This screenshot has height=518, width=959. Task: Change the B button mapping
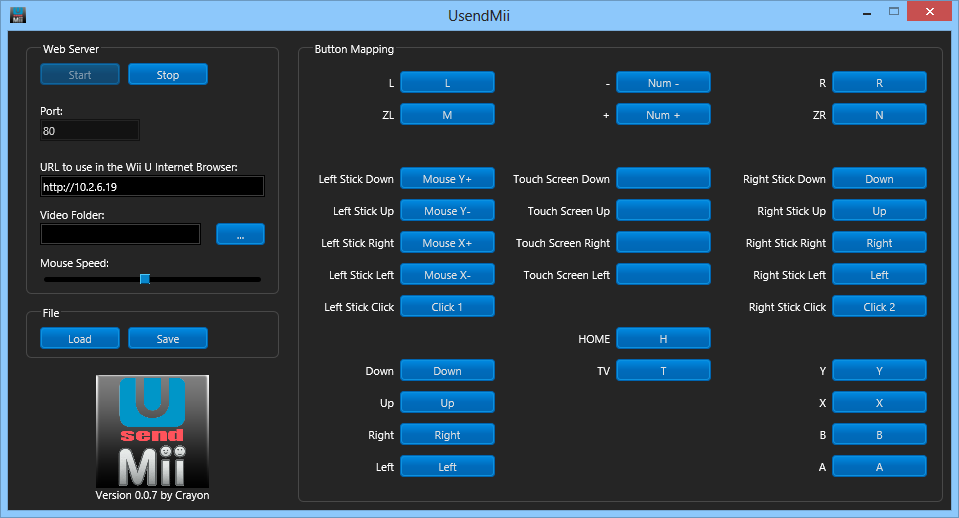click(x=879, y=434)
